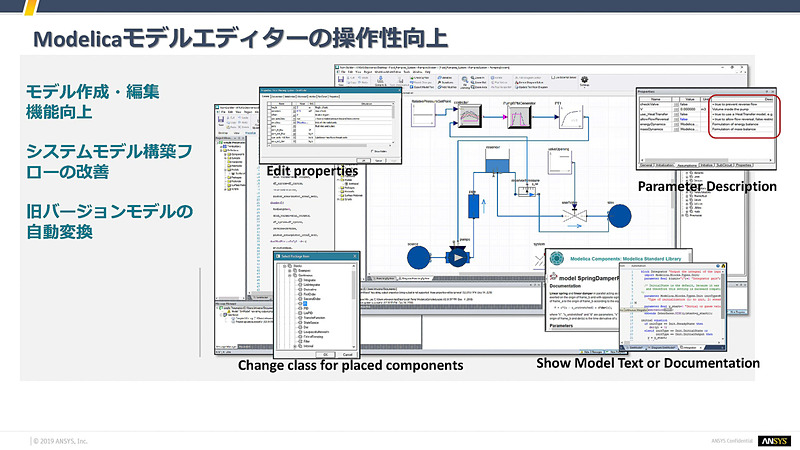Viewport: 800px width, 450px height.
Task: Select the reservoir tank component
Action: [x=496, y=161]
